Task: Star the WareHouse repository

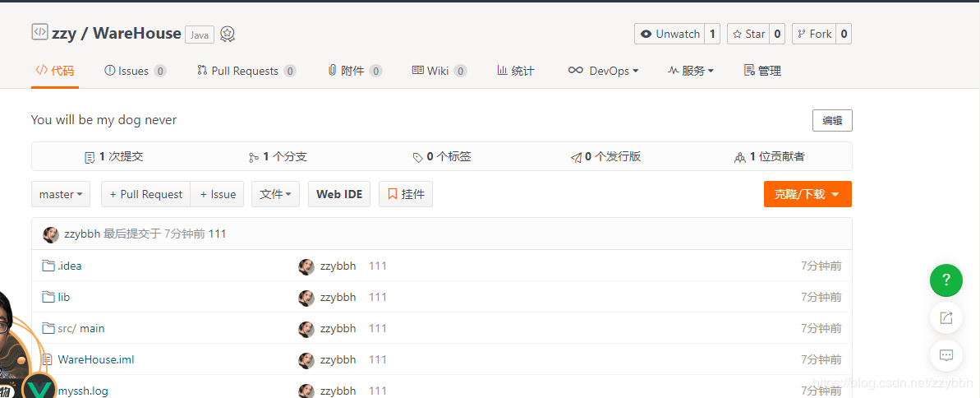Action: pyautogui.click(x=748, y=34)
